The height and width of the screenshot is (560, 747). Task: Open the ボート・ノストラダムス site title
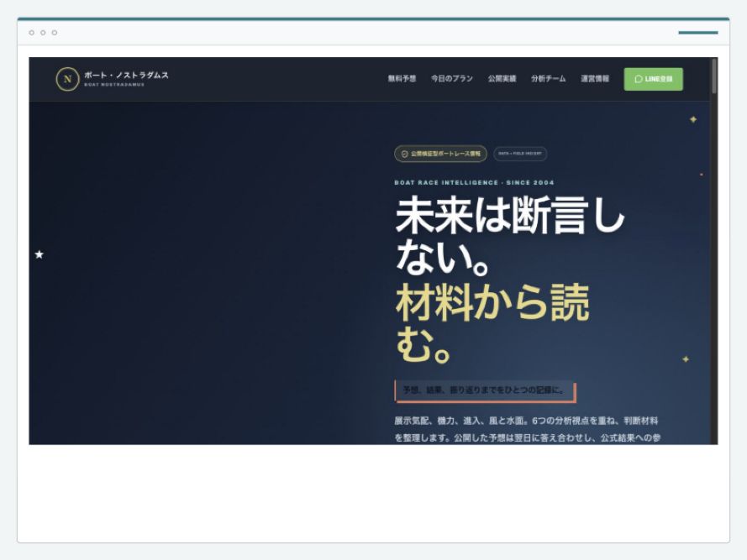tap(126, 76)
